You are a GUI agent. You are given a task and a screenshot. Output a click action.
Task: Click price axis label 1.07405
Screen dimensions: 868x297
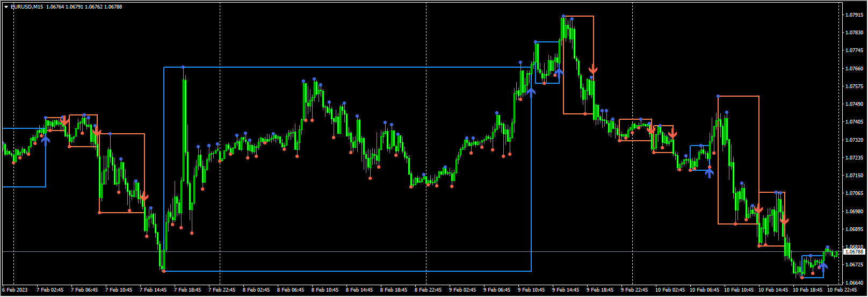click(855, 121)
